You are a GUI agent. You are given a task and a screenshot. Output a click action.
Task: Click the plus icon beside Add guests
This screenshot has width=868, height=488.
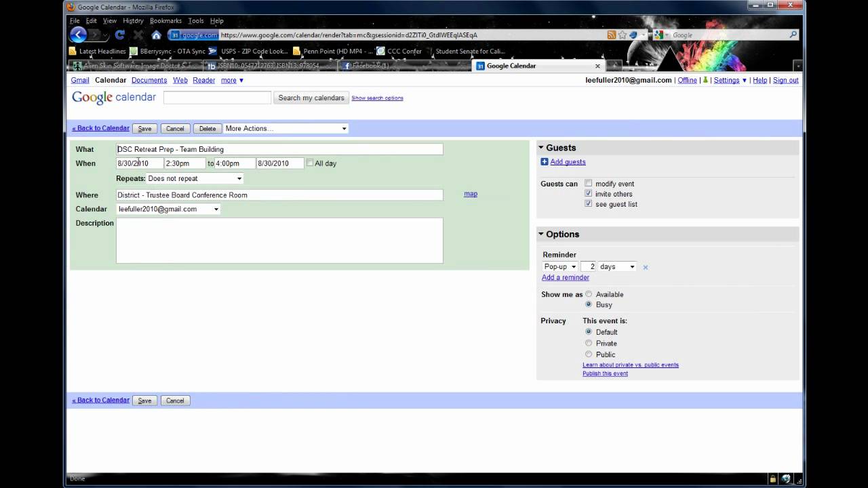[x=545, y=162]
